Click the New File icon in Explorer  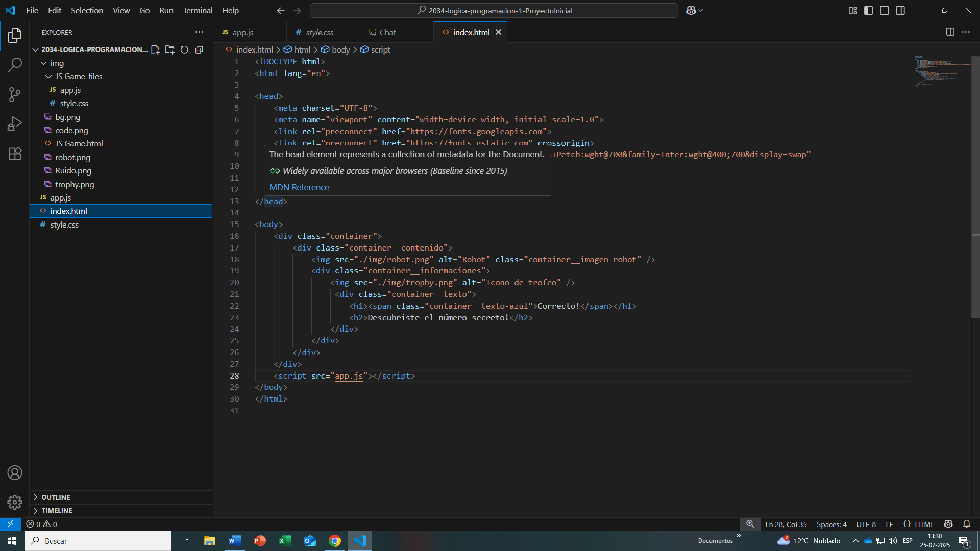tap(155, 49)
